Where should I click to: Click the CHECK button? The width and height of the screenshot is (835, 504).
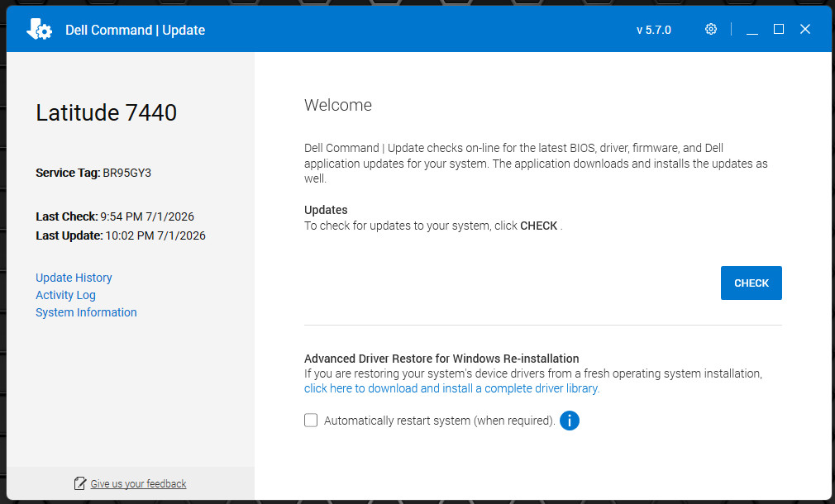click(751, 283)
